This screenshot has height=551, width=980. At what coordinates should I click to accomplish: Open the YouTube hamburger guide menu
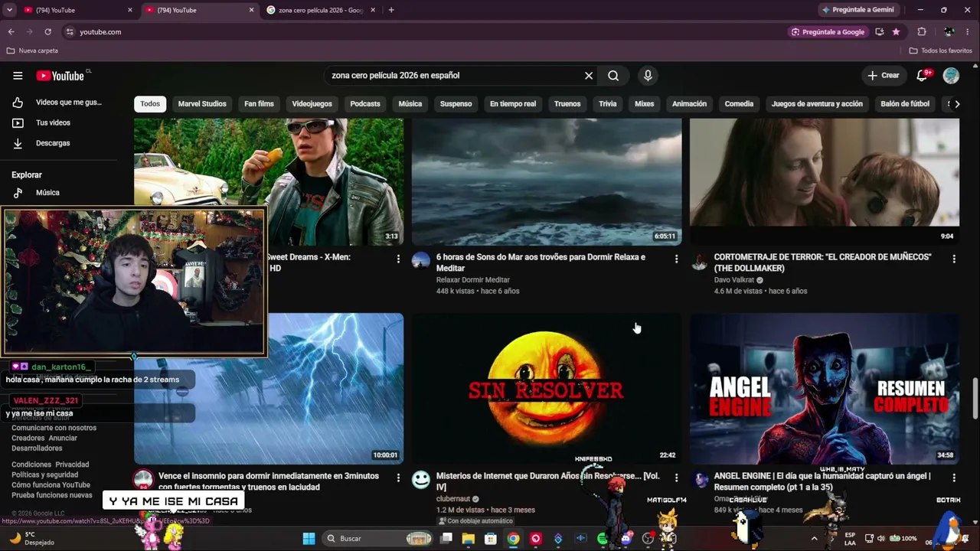(18, 76)
